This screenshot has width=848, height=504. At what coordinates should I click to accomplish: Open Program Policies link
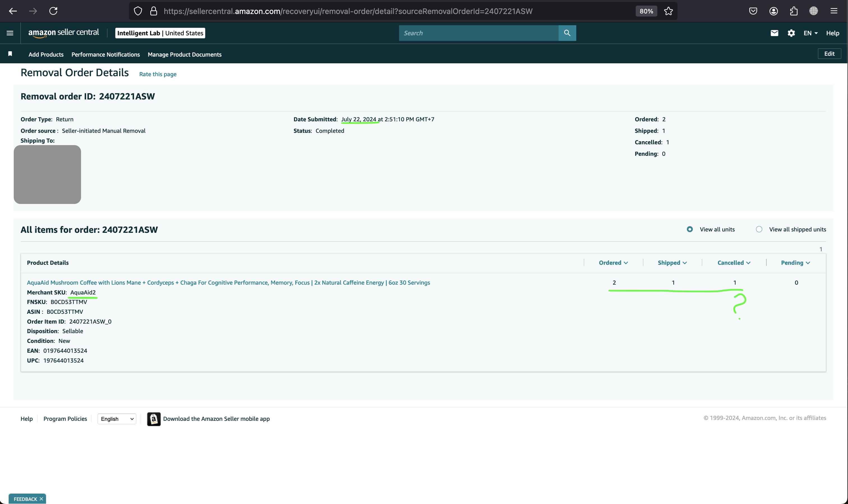point(65,419)
